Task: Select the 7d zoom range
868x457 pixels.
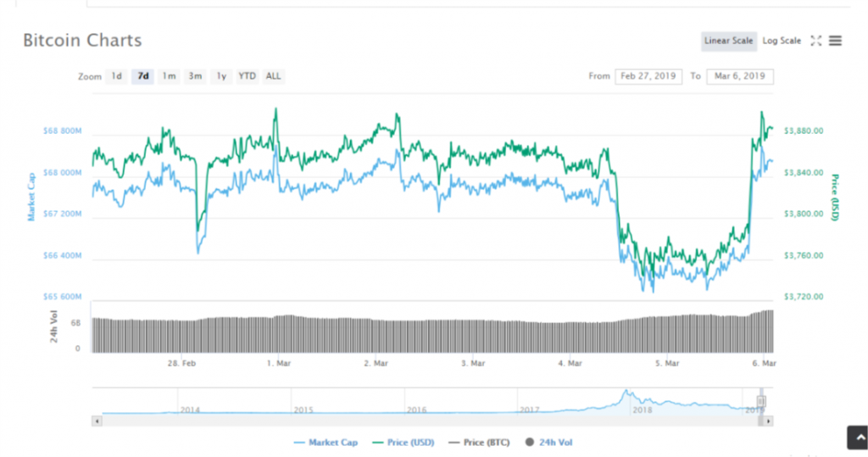Action: (143, 76)
